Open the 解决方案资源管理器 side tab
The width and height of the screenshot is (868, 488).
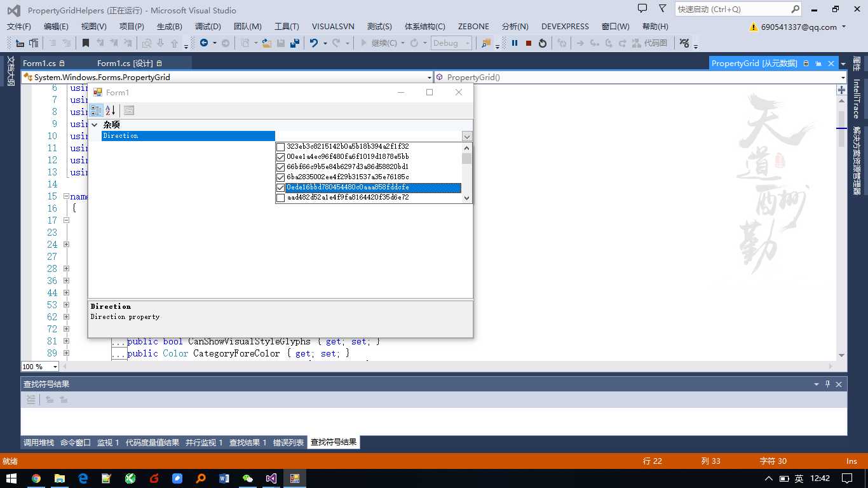click(x=857, y=160)
